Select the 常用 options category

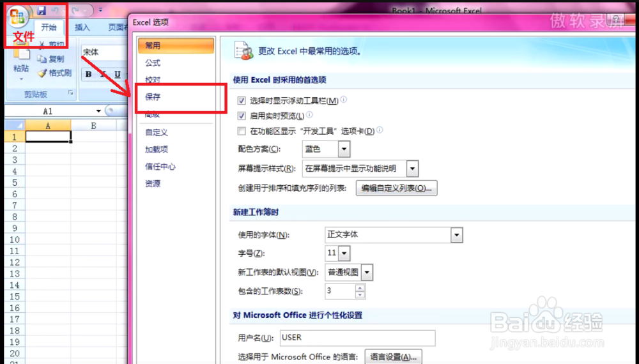pos(176,45)
